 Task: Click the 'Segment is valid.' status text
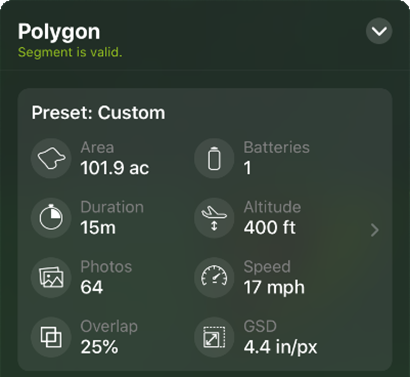[x=70, y=52]
